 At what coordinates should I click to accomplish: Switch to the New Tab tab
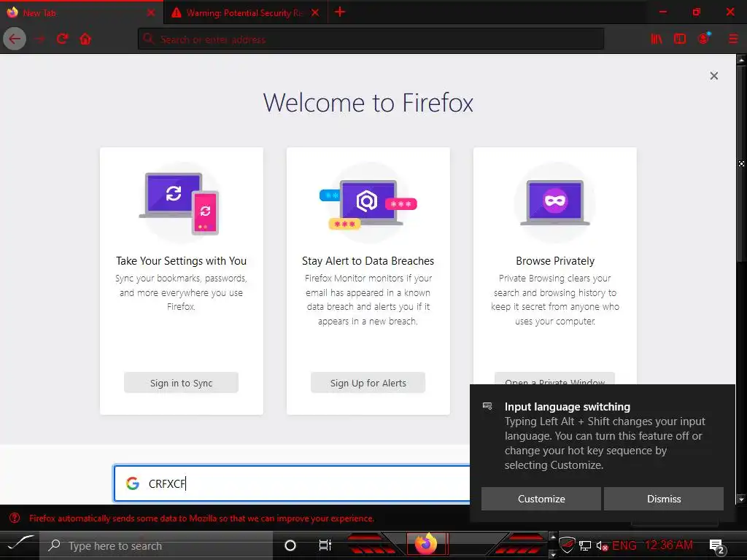tap(82, 12)
